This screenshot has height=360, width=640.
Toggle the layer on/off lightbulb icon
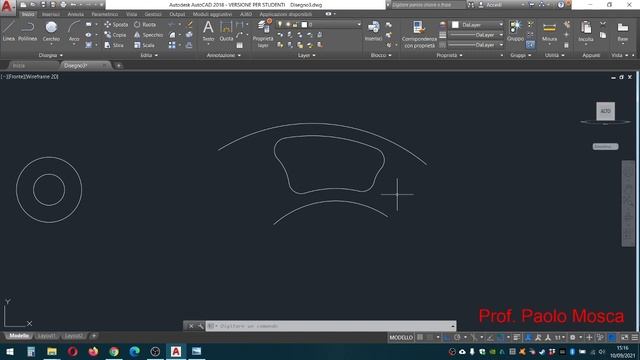click(280, 24)
